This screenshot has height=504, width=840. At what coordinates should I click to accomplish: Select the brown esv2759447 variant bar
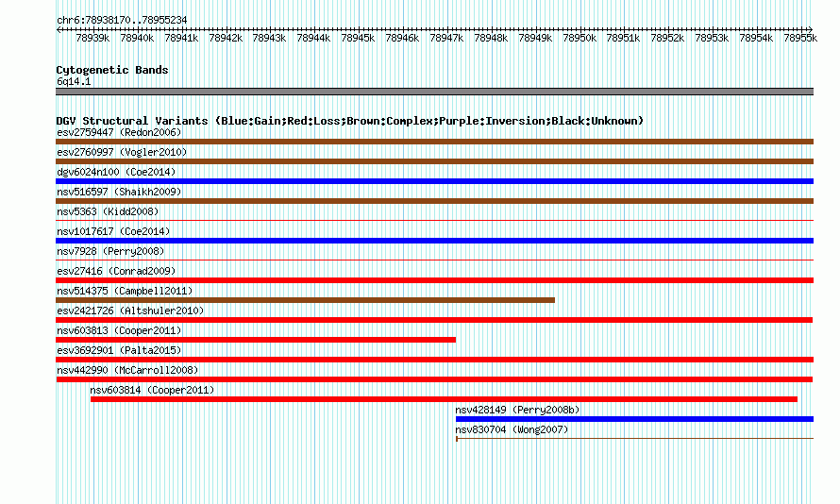(434, 142)
